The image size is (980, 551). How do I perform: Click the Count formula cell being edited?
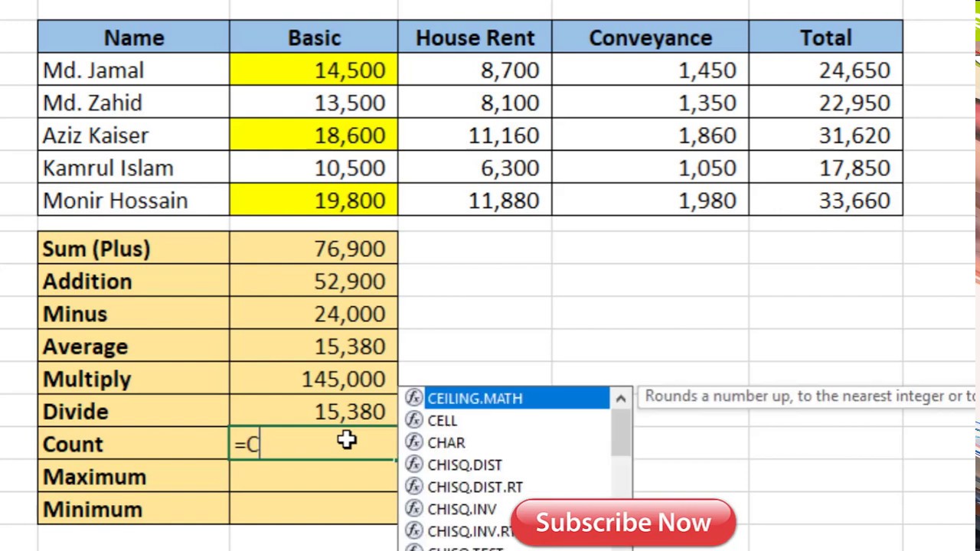pyautogui.click(x=314, y=444)
